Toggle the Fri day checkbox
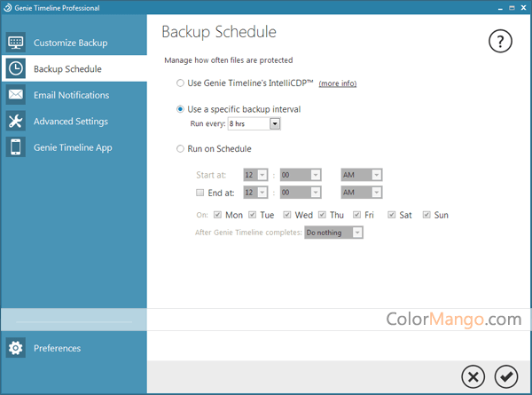This screenshot has height=395, width=532. click(356, 215)
